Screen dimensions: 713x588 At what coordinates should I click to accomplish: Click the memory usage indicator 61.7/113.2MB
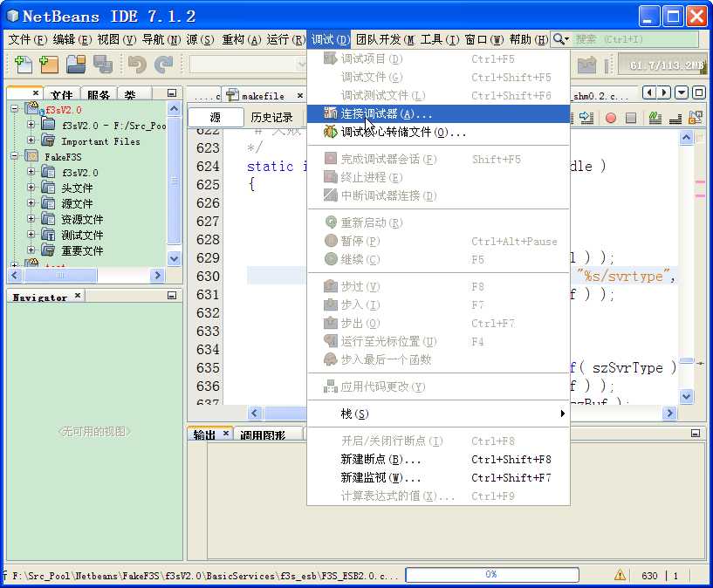tap(664, 65)
